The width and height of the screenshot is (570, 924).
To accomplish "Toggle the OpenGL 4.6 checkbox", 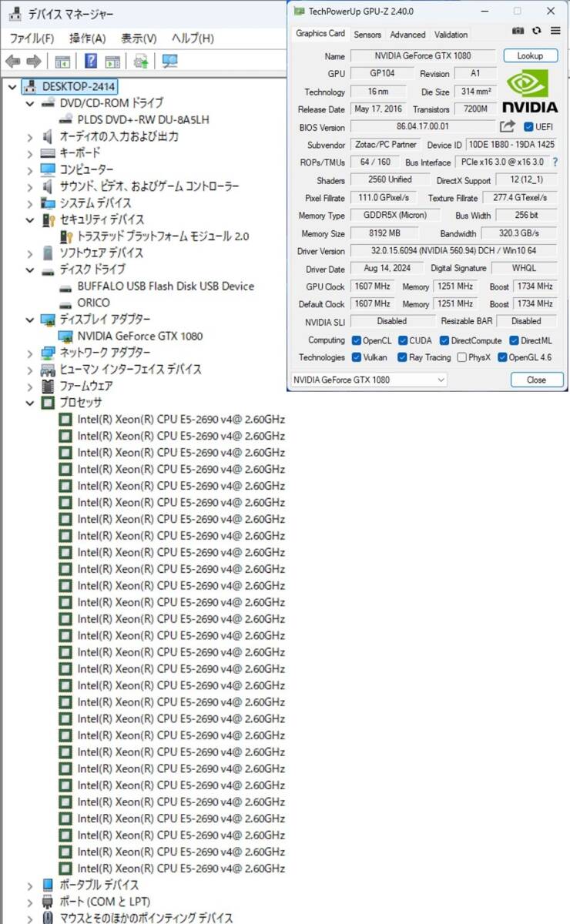I will tap(502, 357).
